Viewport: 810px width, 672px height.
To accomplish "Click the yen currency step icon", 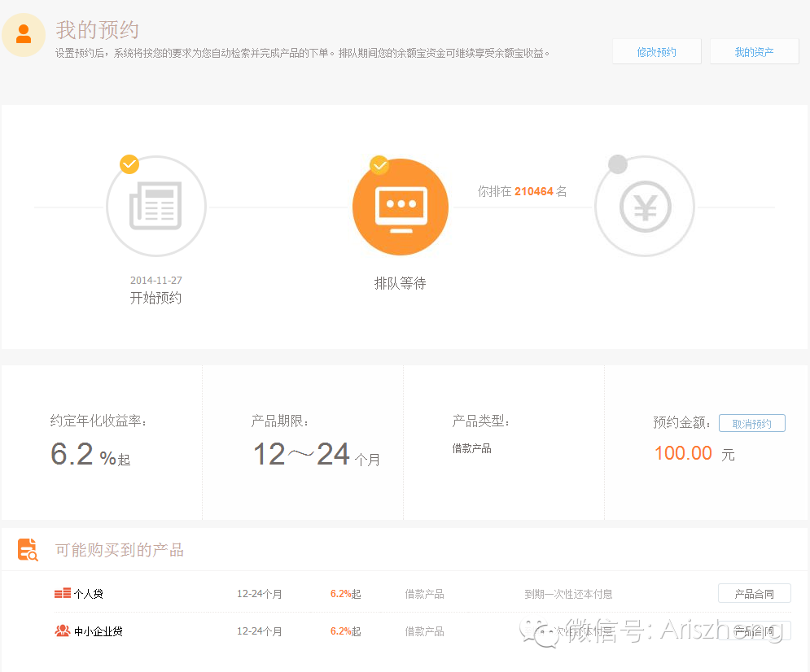I will [x=645, y=207].
